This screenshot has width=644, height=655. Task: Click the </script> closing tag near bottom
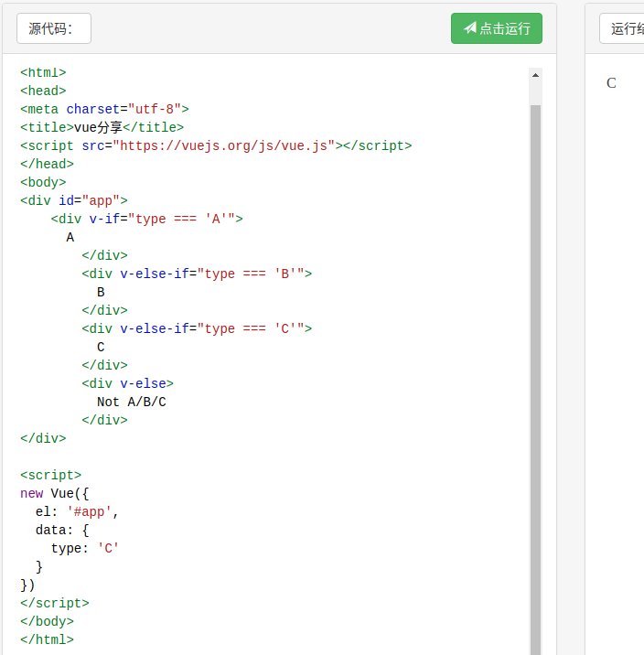point(55,603)
